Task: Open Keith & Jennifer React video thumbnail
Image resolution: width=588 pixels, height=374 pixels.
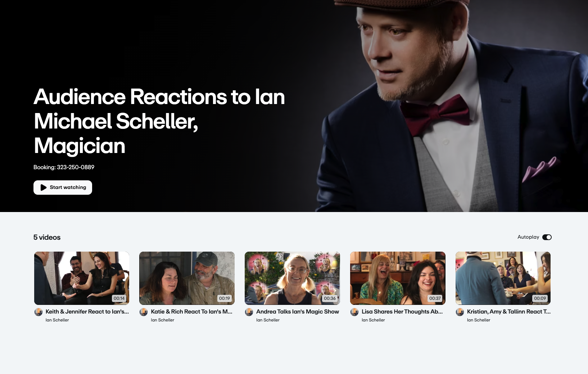Action: tap(82, 278)
